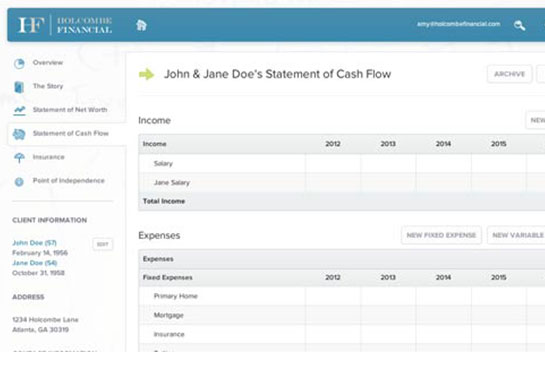Click Atlanta, GA 30319 text
This screenshot has width=545, height=370.
[40, 330]
